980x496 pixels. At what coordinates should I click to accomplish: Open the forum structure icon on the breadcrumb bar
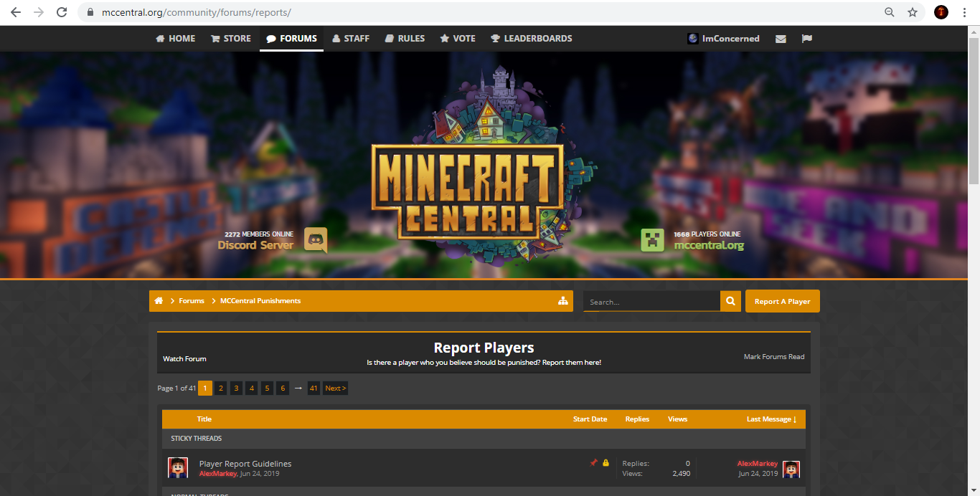pyautogui.click(x=564, y=300)
